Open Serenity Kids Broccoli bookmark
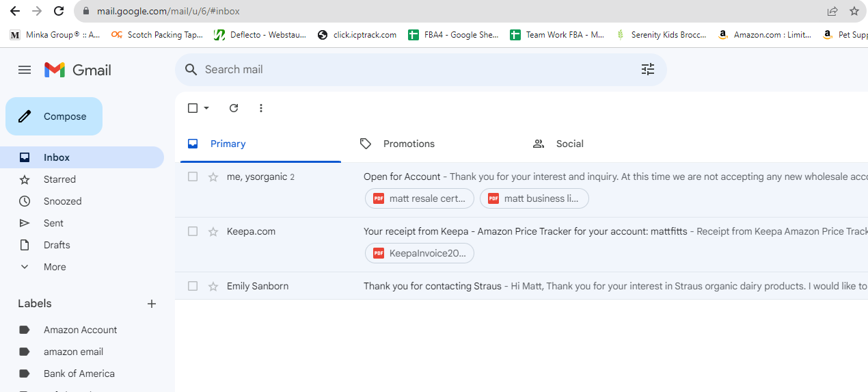868x392 pixels. point(662,35)
